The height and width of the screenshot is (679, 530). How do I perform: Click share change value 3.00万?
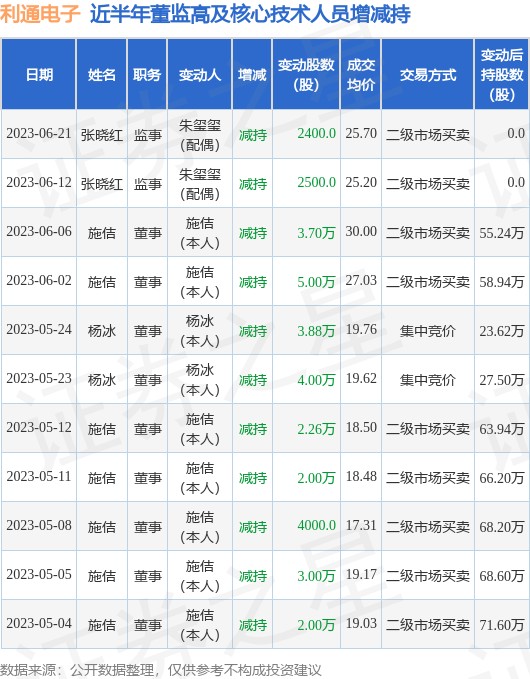[x=317, y=576]
